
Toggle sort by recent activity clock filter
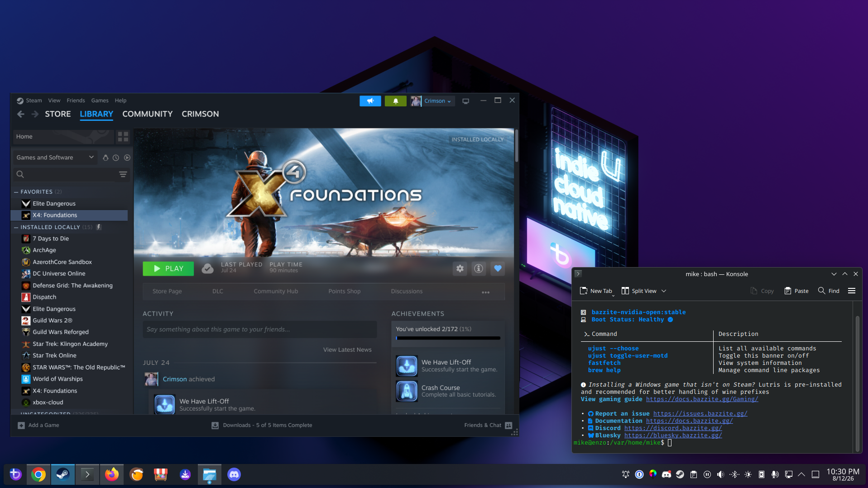click(116, 158)
